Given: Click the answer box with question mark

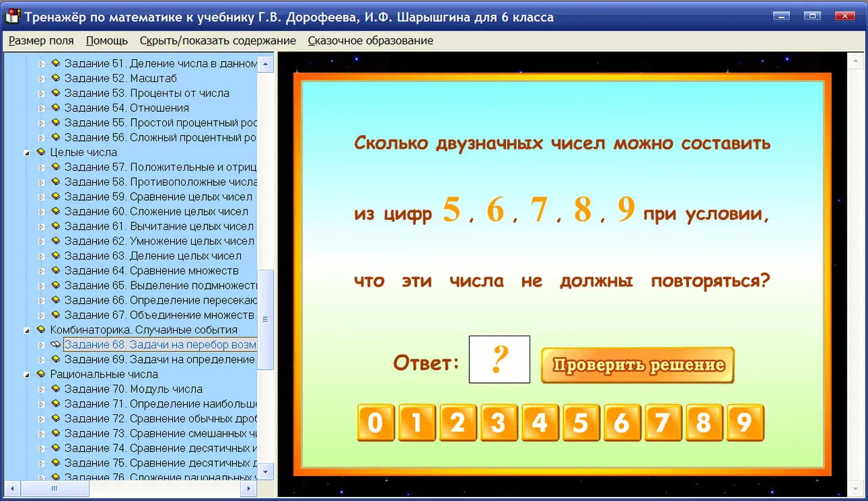Looking at the screenshot, I should pyautogui.click(x=500, y=359).
